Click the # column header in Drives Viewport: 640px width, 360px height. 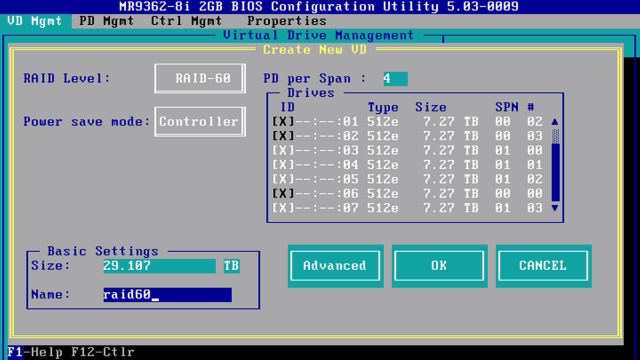[x=531, y=107]
